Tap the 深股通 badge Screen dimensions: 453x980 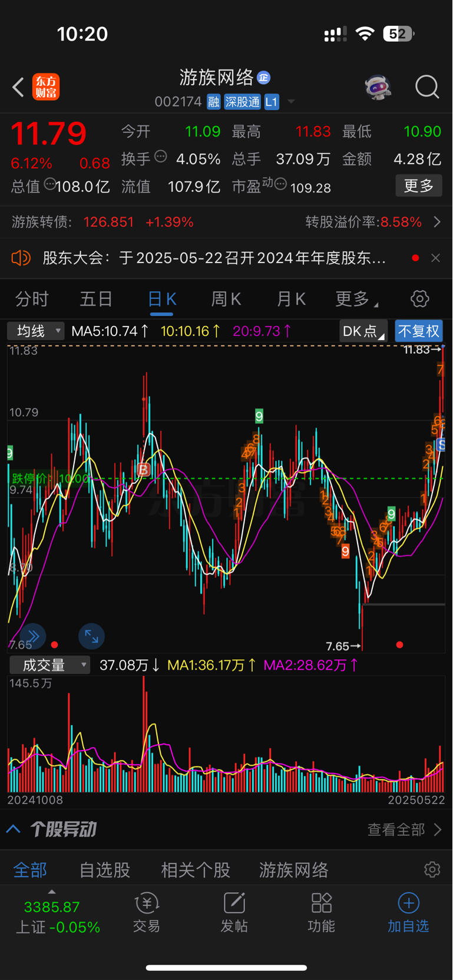(x=242, y=102)
